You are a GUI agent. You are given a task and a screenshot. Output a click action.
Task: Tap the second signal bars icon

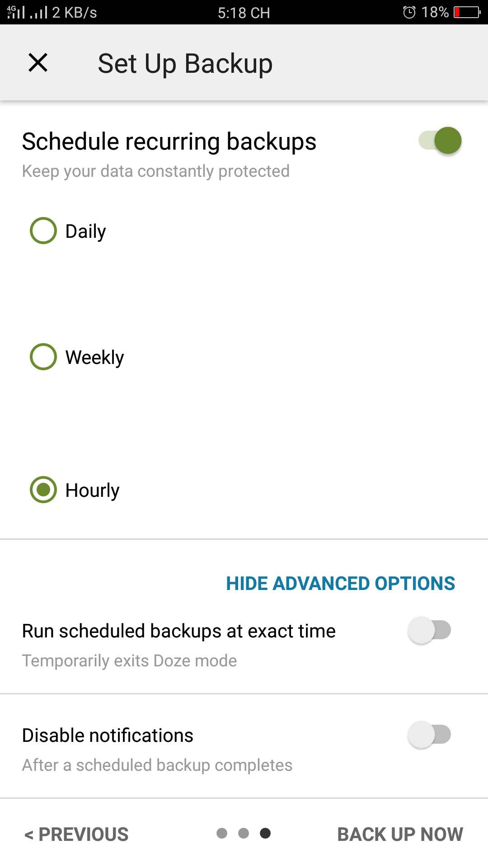pyautogui.click(x=39, y=13)
